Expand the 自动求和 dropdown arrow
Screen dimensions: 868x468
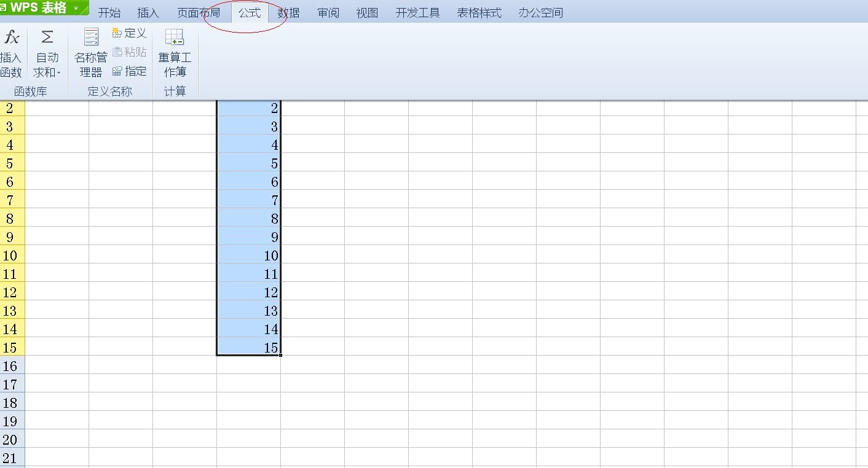coord(59,73)
